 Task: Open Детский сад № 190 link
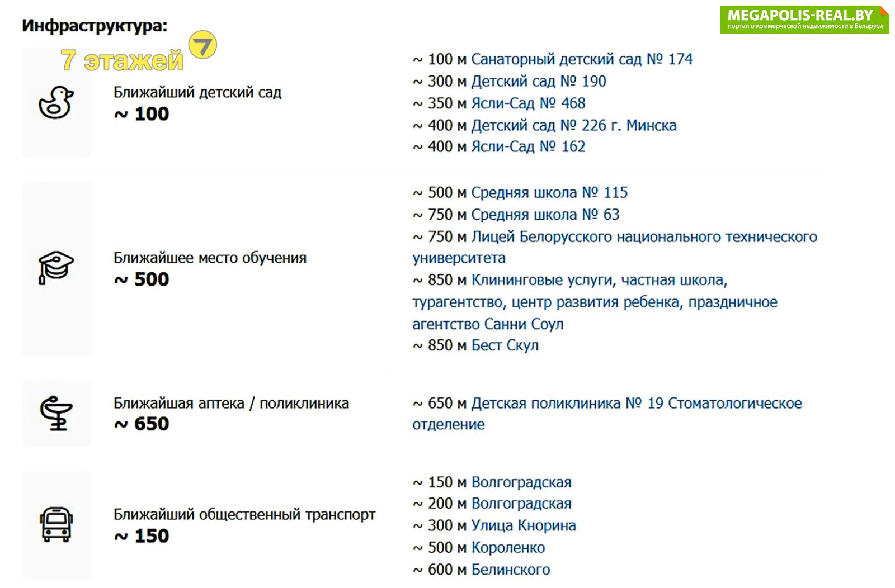tap(539, 82)
